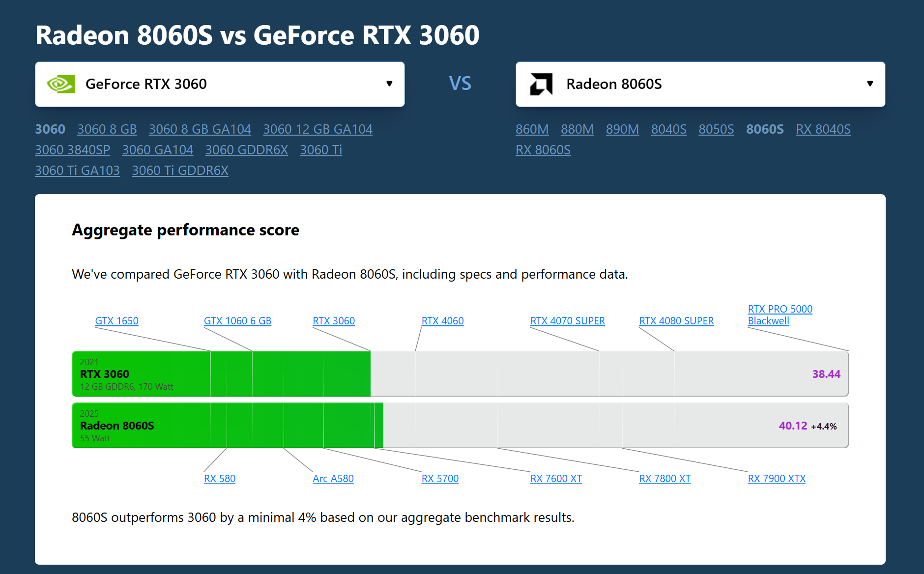The width and height of the screenshot is (924, 574).
Task: Open the RTX 4080 SUPER chart link
Action: coord(677,321)
